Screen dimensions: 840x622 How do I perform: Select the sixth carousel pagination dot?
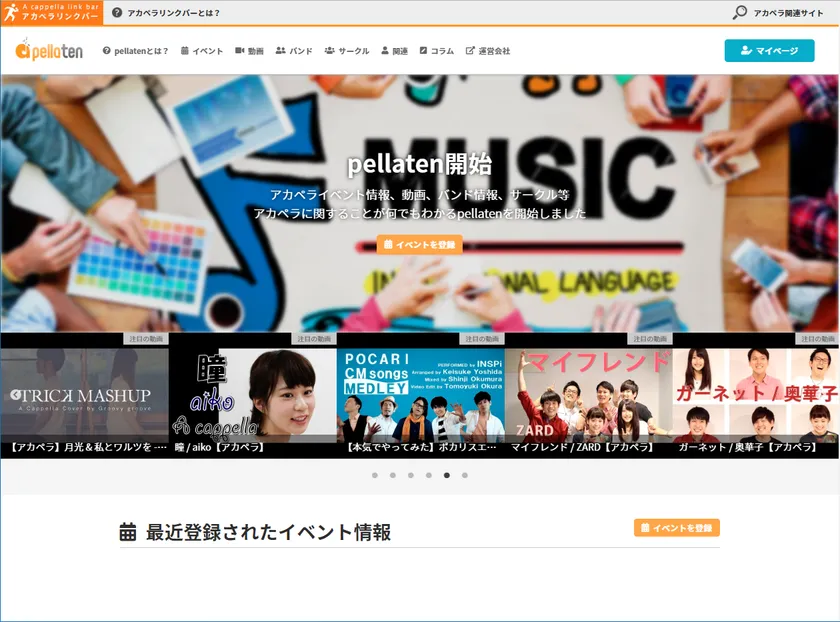point(464,475)
